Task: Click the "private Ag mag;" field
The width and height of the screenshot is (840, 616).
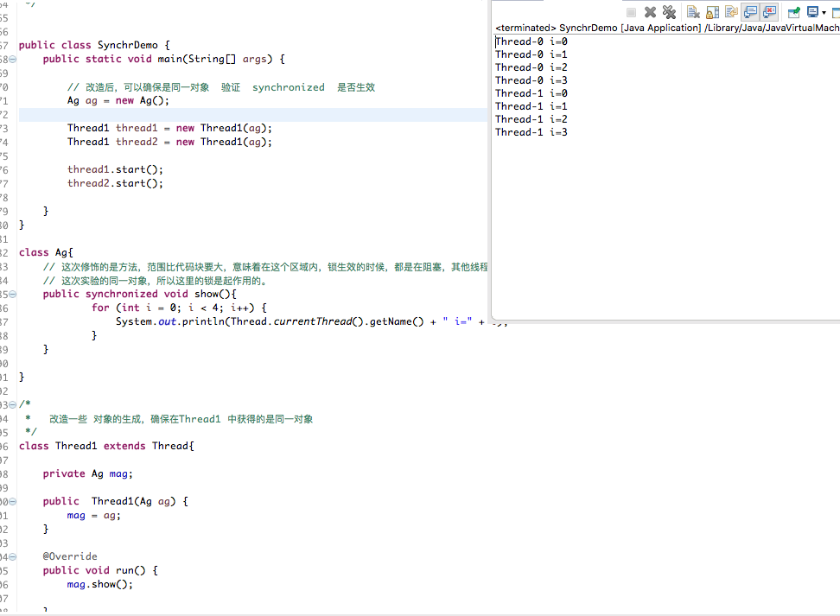Action: coord(88,474)
